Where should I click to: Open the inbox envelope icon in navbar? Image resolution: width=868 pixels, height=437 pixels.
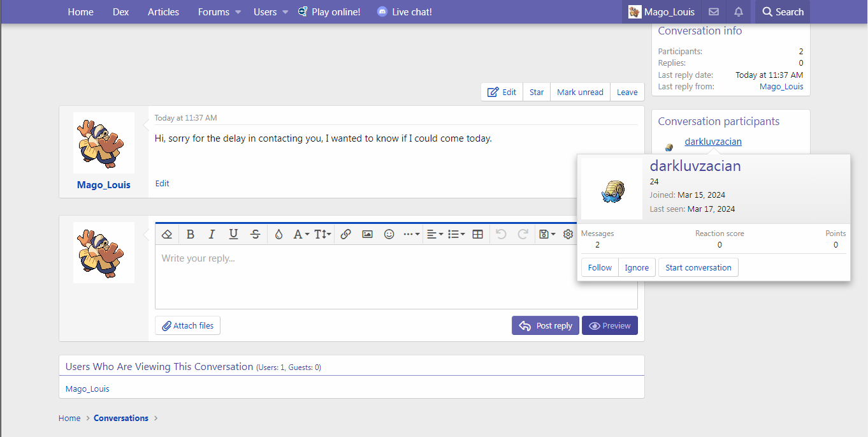tap(714, 12)
